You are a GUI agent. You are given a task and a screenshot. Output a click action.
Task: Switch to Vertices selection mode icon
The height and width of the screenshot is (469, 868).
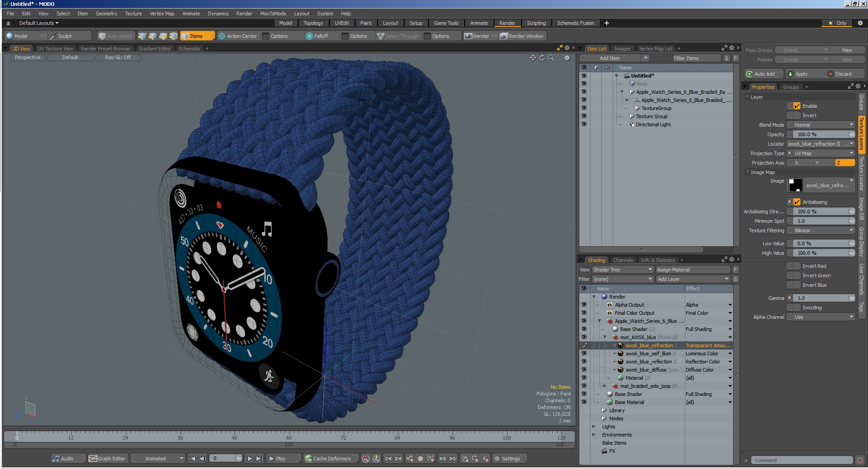click(142, 36)
